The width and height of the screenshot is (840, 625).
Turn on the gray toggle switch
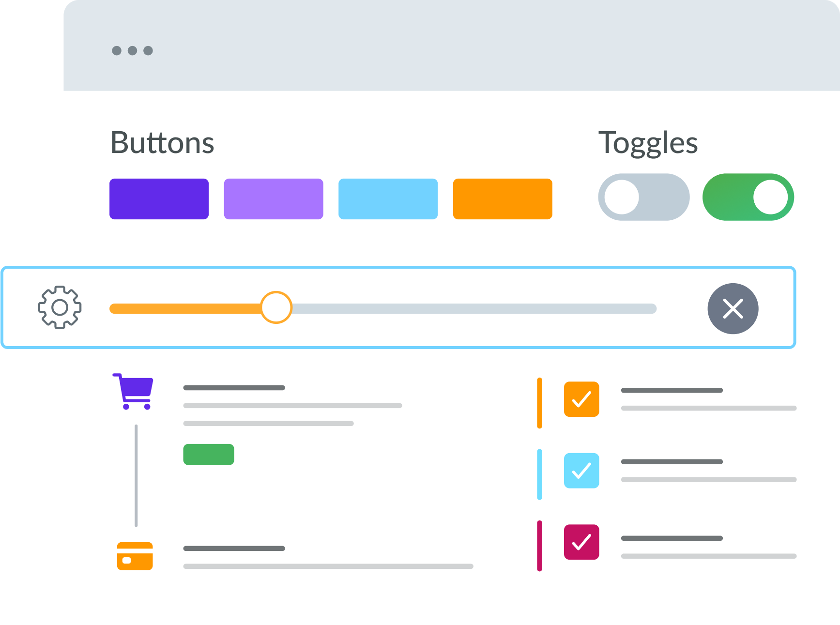644,197
